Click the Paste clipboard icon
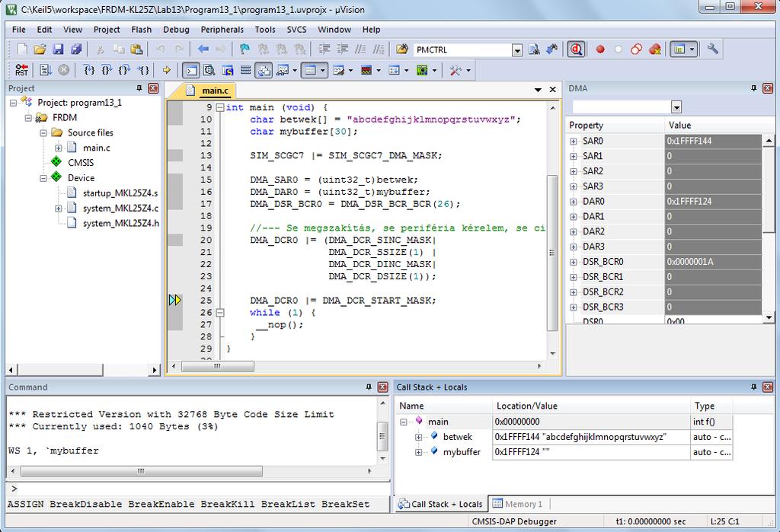Viewport: 780px width, 532px height. (136, 49)
